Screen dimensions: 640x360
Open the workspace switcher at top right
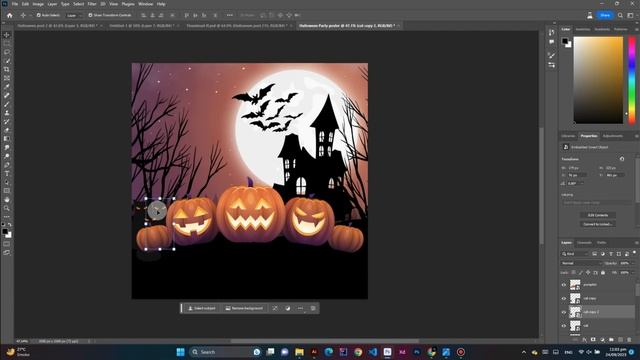tap(630, 15)
